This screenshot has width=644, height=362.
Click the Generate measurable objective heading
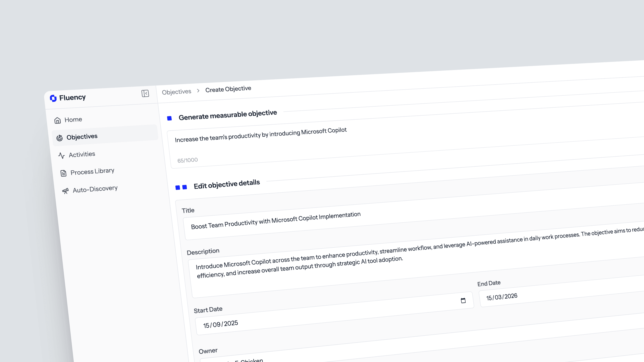pos(228,115)
